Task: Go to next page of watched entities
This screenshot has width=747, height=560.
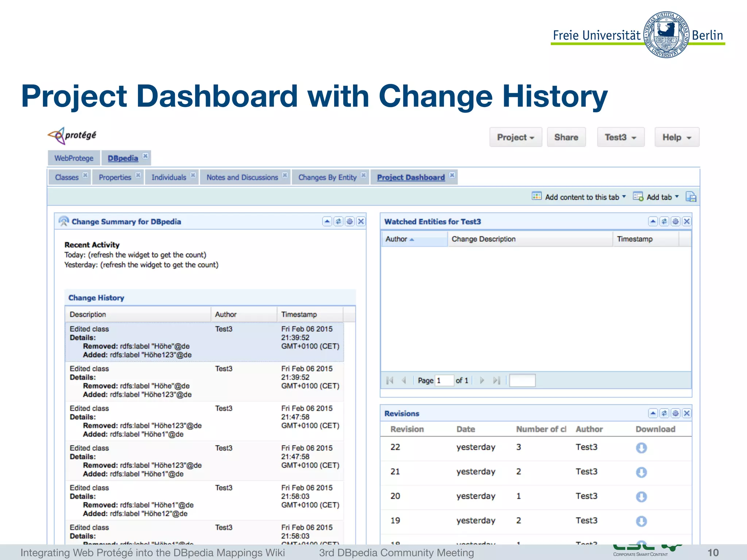Action: [482, 380]
